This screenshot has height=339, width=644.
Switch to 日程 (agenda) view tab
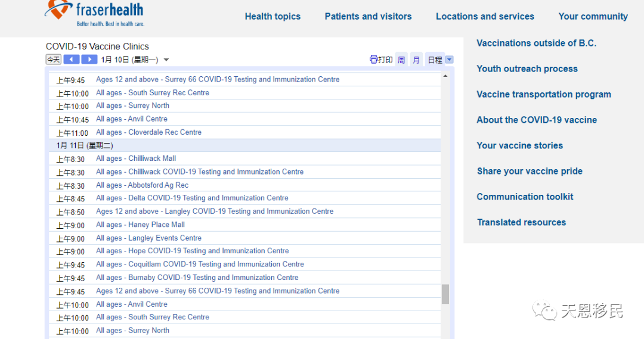coord(435,60)
